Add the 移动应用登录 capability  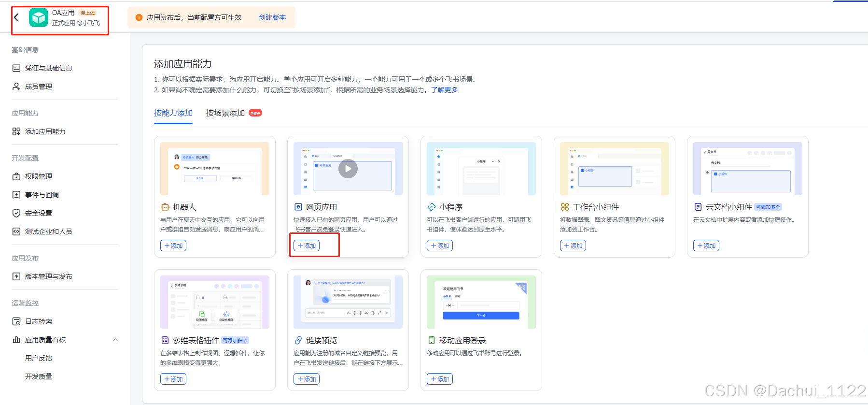[x=440, y=379]
